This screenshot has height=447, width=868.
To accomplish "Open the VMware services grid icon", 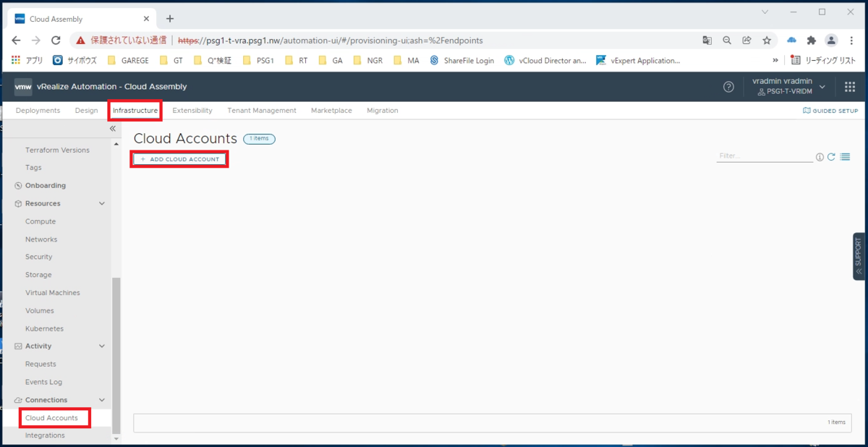I will coord(850,87).
